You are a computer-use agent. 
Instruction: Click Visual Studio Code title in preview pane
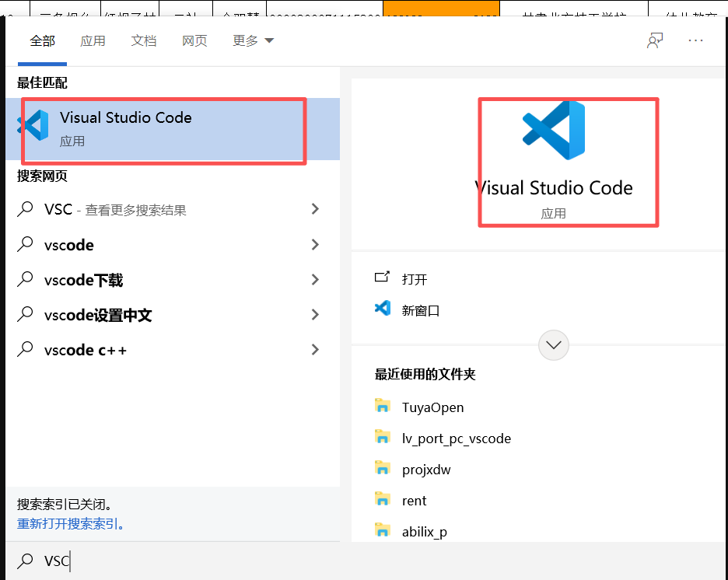click(x=554, y=188)
